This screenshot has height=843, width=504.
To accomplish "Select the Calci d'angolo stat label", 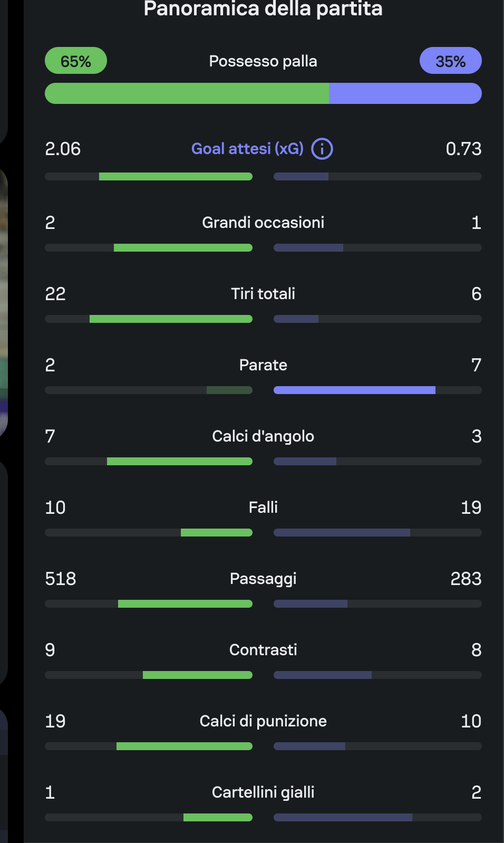I will click(263, 436).
